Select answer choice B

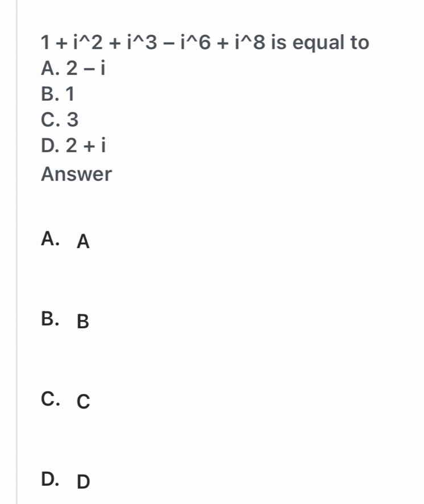point(83,322)
